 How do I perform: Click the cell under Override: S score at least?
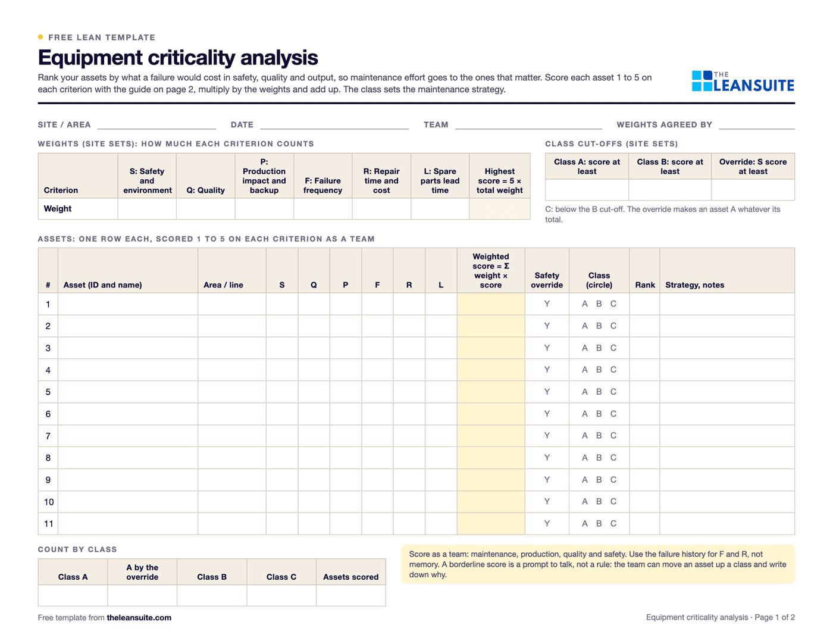[x=753, y=190]
